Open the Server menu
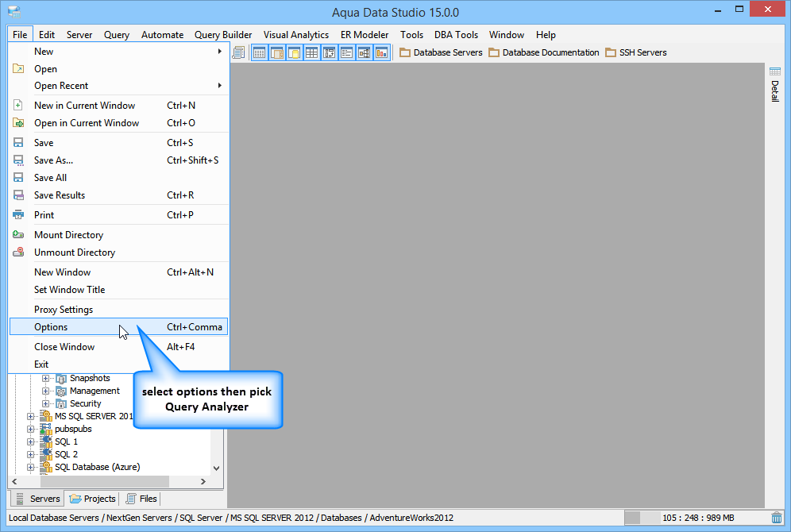791x532 pixels. tap(79, 35)
